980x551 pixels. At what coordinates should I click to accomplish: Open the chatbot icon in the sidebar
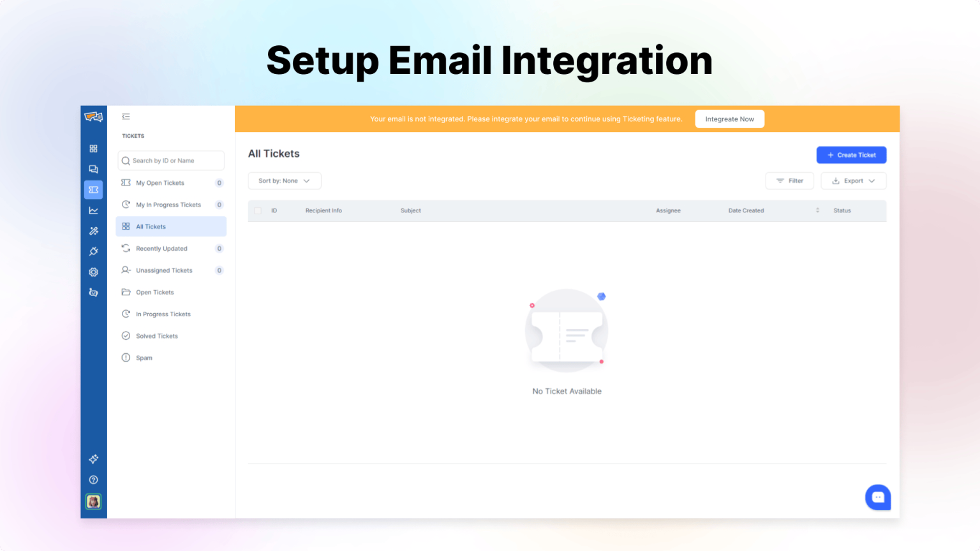[93, 292]
